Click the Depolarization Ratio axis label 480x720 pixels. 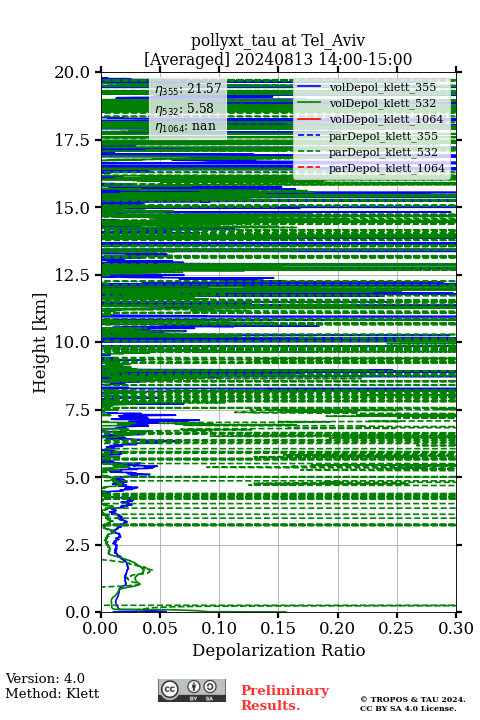279,650
